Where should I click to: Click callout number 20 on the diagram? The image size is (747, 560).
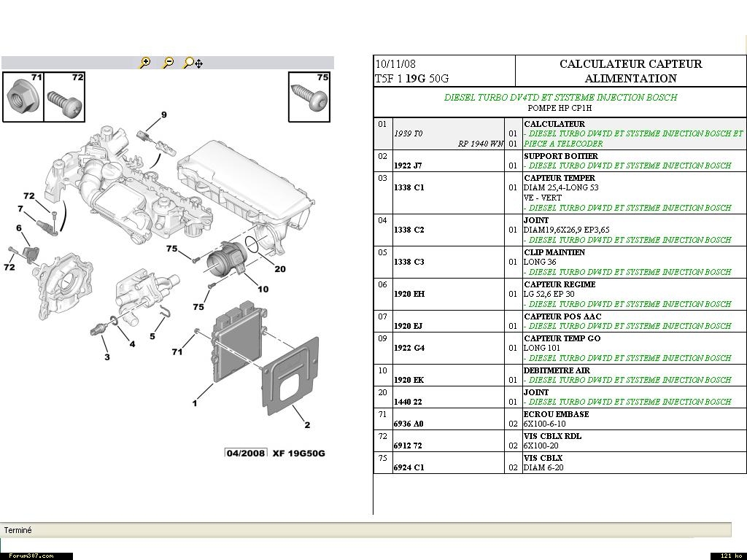[280, 269]
